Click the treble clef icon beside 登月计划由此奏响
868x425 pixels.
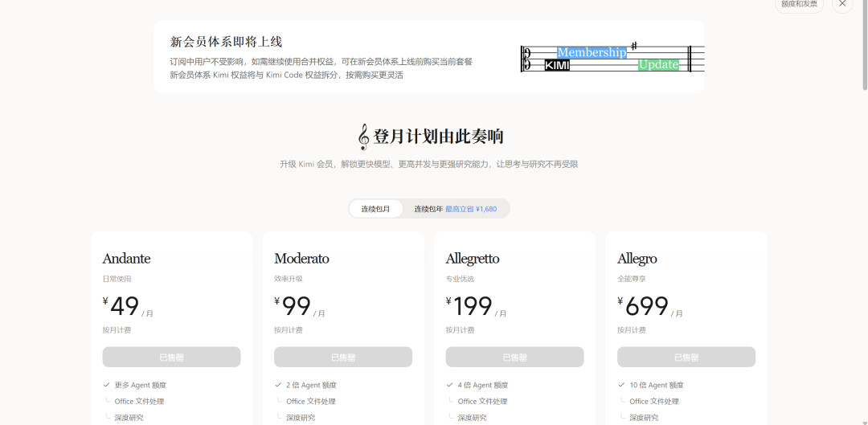click(x=364, y=137)
